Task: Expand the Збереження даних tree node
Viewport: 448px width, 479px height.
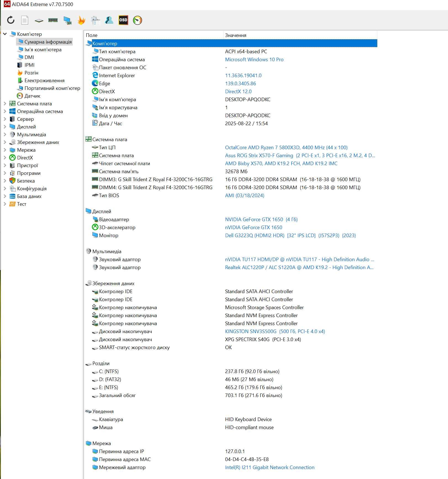Action: [x=5, y=142]
